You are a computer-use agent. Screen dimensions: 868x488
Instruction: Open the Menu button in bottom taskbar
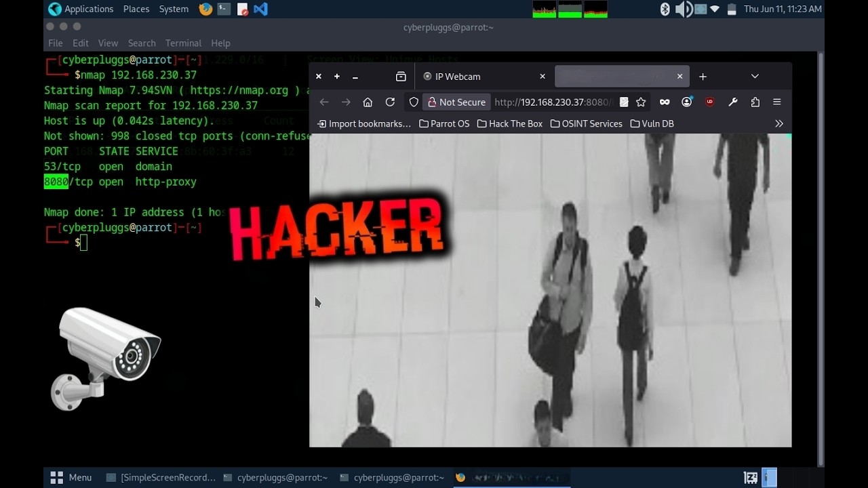71,477
